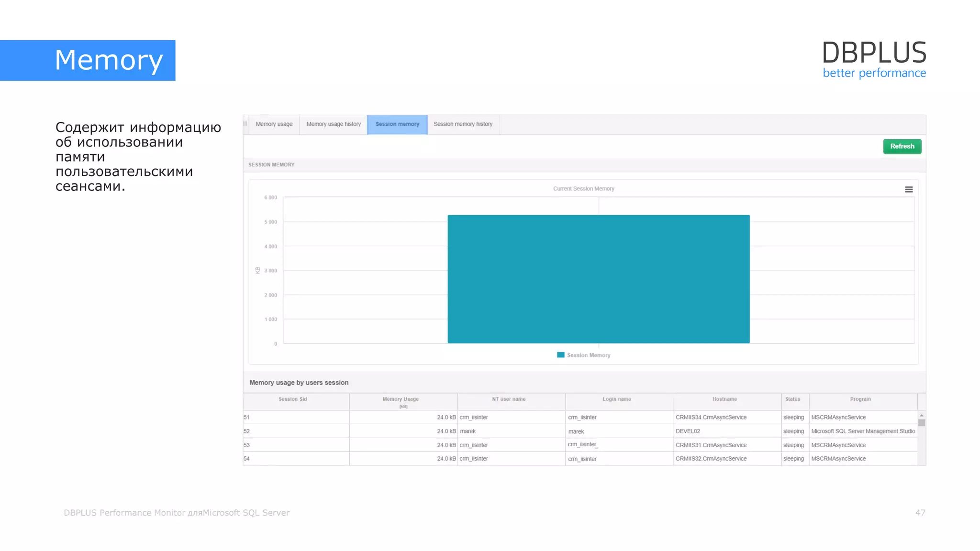Open the Memory usage history tab
Viewport: 980px width, 551px height.
333,124
